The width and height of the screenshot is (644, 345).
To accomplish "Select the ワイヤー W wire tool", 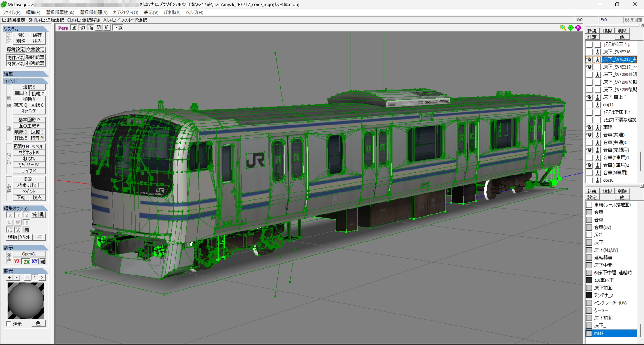I will (29, 165).
